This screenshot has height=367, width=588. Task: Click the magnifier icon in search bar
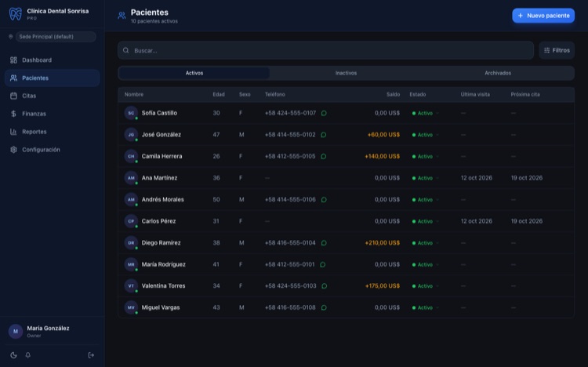tap(126, 50)
